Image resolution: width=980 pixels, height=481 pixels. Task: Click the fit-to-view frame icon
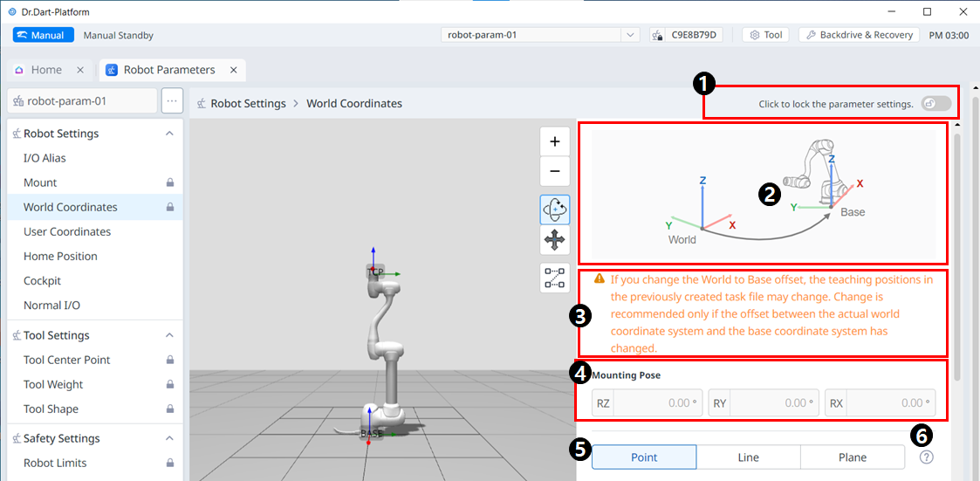554,278
